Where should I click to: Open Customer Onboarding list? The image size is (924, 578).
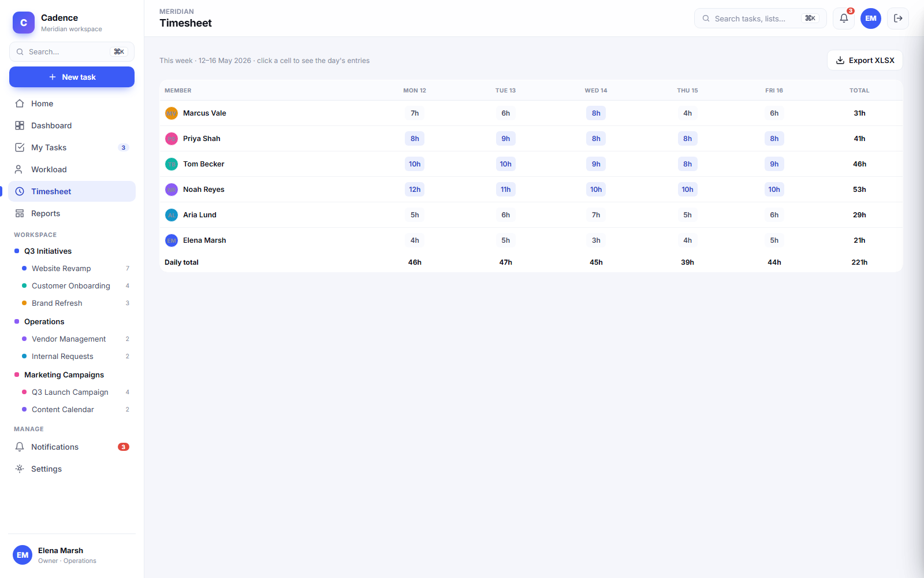tap(75, 286)
